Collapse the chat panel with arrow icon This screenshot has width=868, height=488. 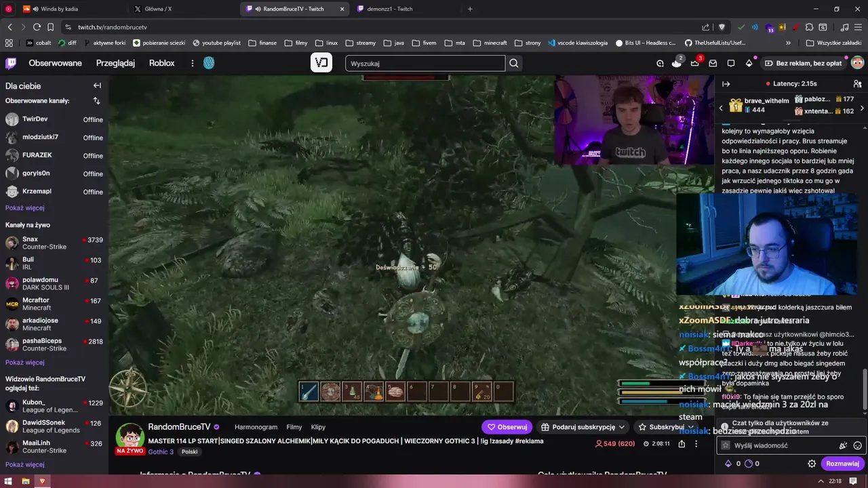(x=726, y=84)
